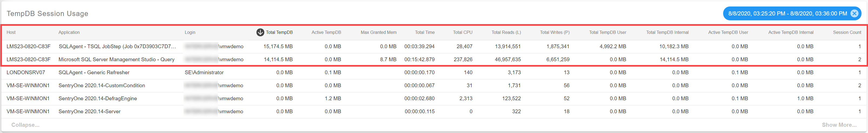Select the SentryOne 2020.14-CustomCondition row
Image resolution: width=868 pixels, height=133 pixels.
[x=102, y=86]
